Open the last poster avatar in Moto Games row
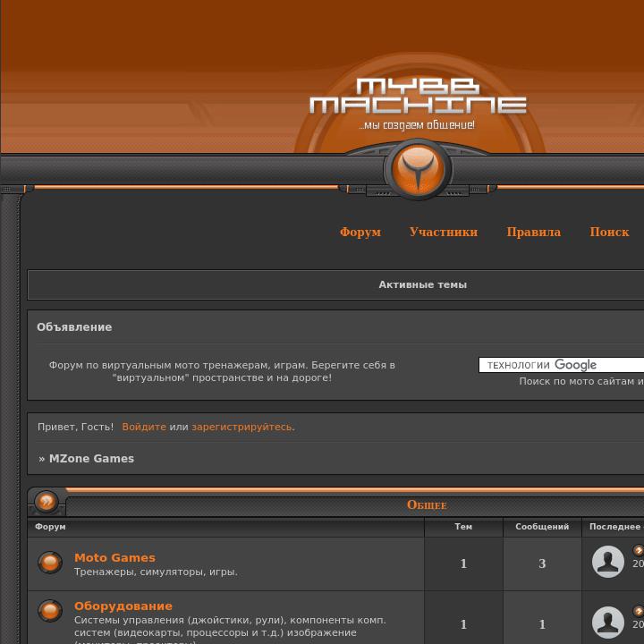Viewport: 644px width, 644px height. 608,562
